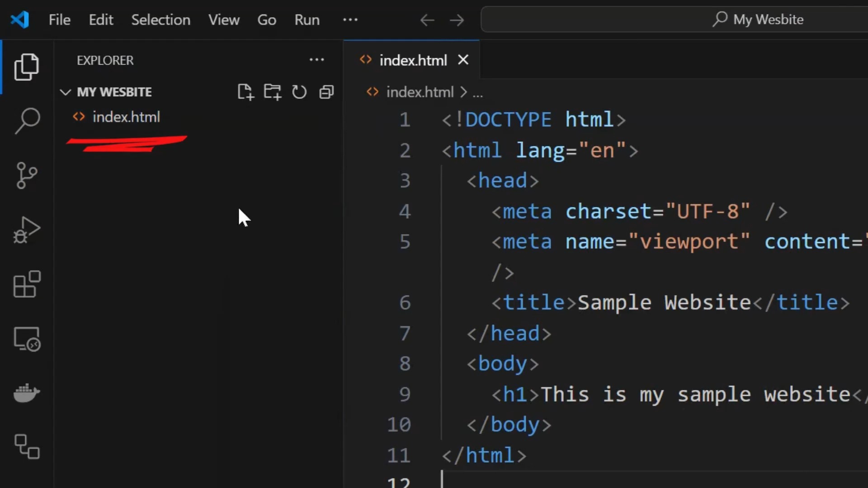Open the Source Control view
Viewport: 868px width, 488px height.
pyautogui.click(x=27, y=175)
